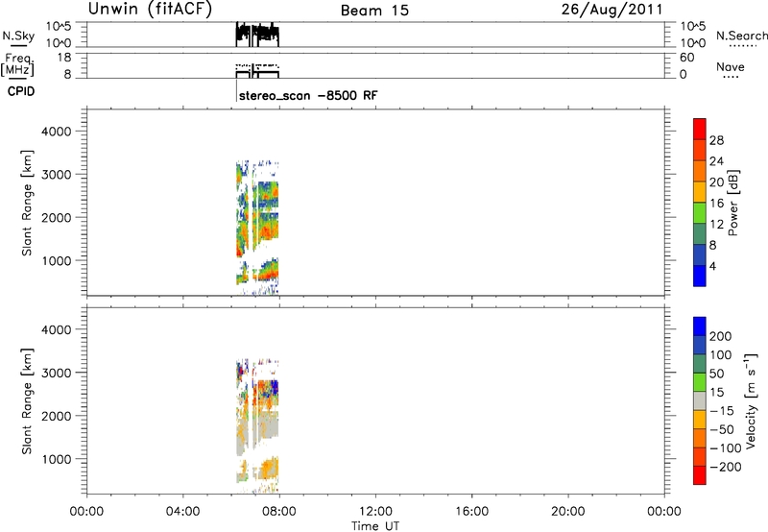Click '04:00' on the time axis
The width and height of the screenshot is (768, 532).
[x=183, y=512]
